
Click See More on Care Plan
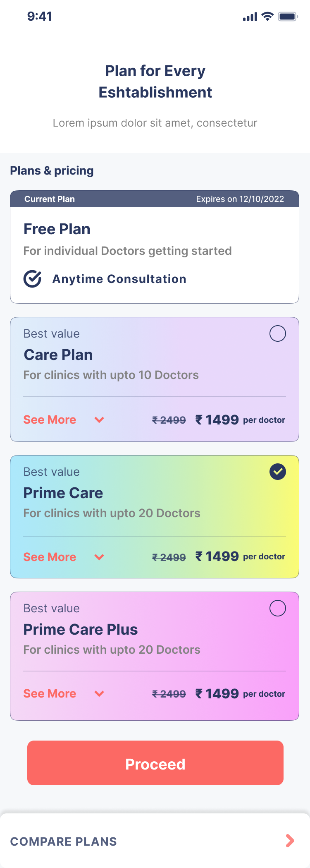click(x=50, y=420)
